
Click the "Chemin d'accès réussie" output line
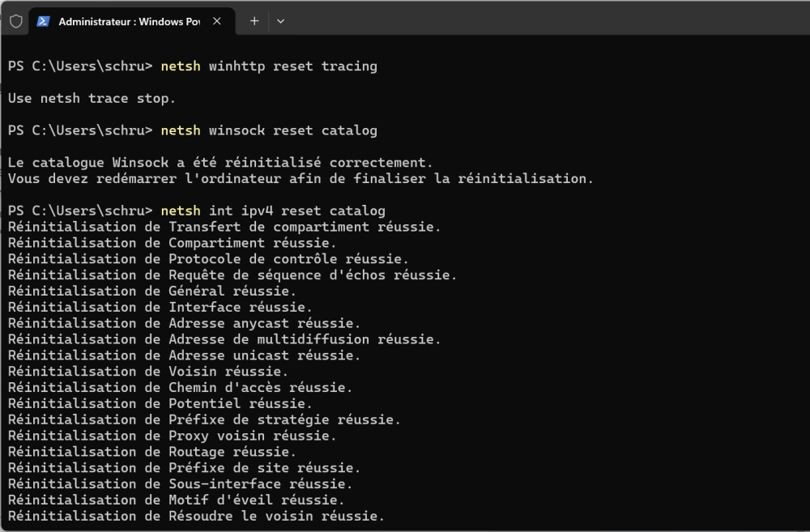tap(181, 387)
